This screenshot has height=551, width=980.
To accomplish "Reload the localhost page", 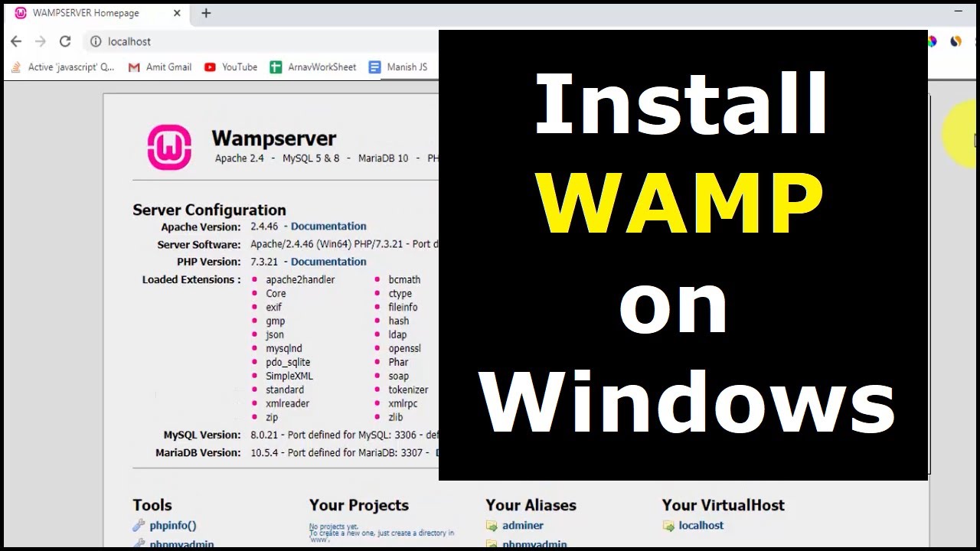I will [x=65, y=41].
